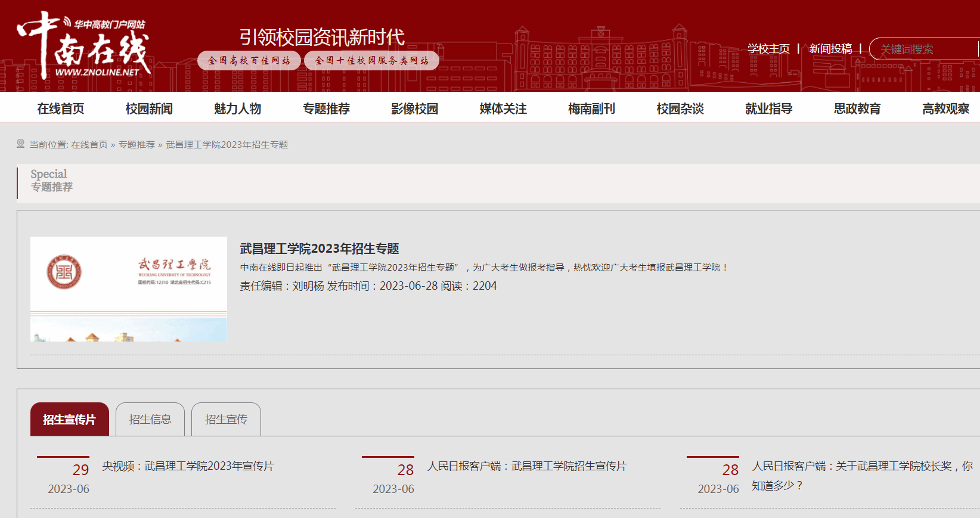This screenshot has width=980, height=518.
Task: Switch to the 招生信息 tab
Action: click(x=150, y=419)
